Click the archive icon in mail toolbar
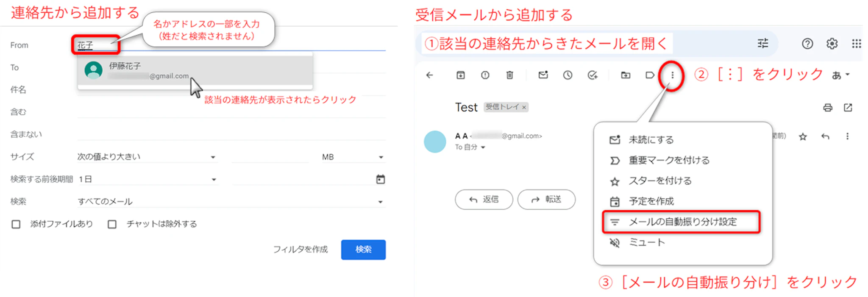Viewport: 868px width, 297px height. [460, 75]
